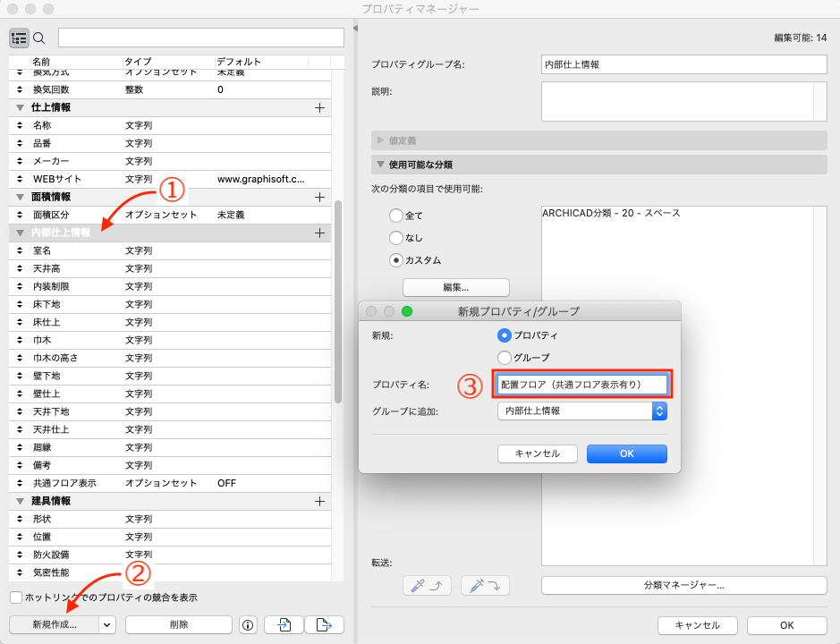
Task: Select the 壁仕上 property row
Action: [170, 394]
